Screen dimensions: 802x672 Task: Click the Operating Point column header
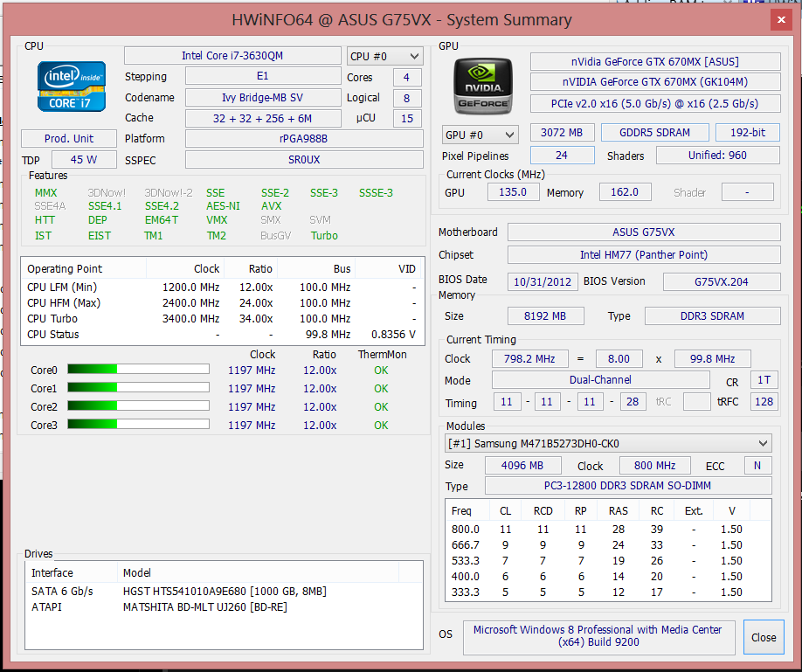click(83, 268)
